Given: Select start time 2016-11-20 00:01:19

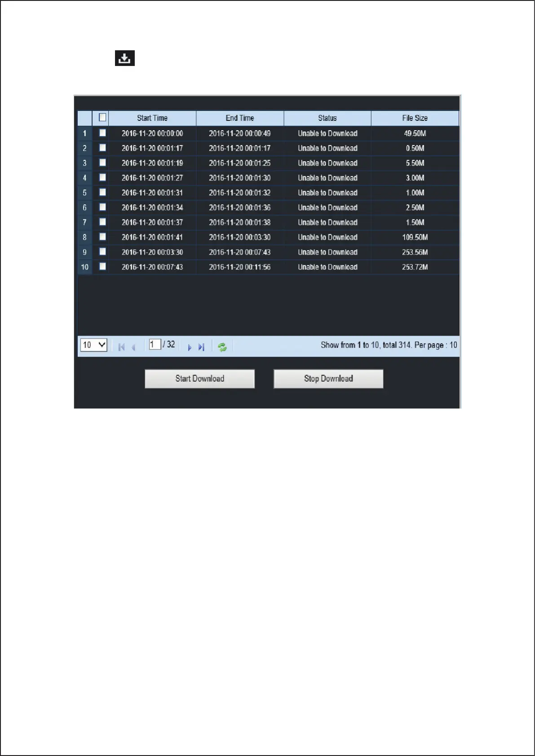Looking at the screenshot, I should pos(152,163).
